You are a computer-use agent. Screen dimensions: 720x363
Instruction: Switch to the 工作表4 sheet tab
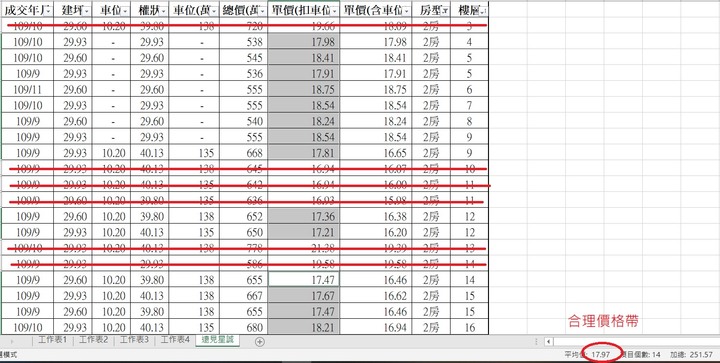click(x=174, y=340)
